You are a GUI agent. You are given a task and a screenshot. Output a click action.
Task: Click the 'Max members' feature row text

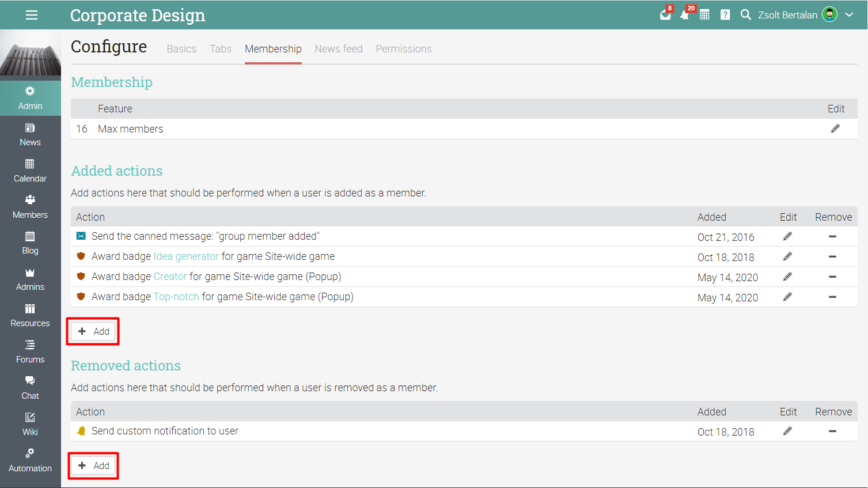pos(131,129)
